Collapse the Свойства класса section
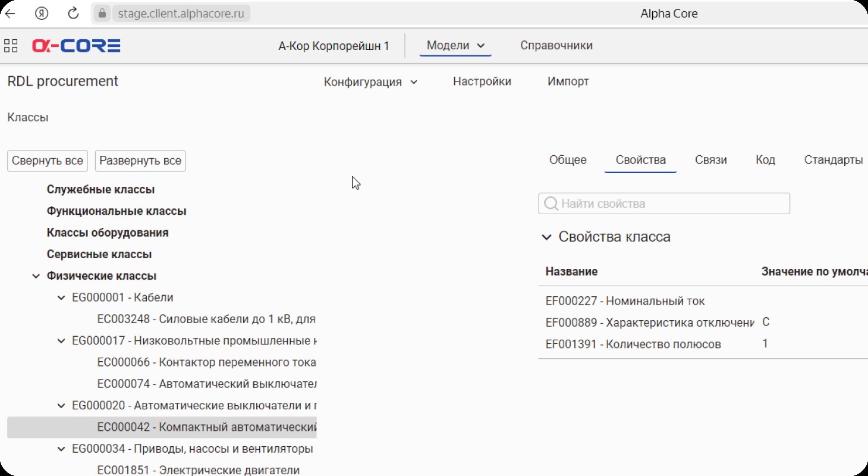 pyautogui.click(x=546, y=237)
